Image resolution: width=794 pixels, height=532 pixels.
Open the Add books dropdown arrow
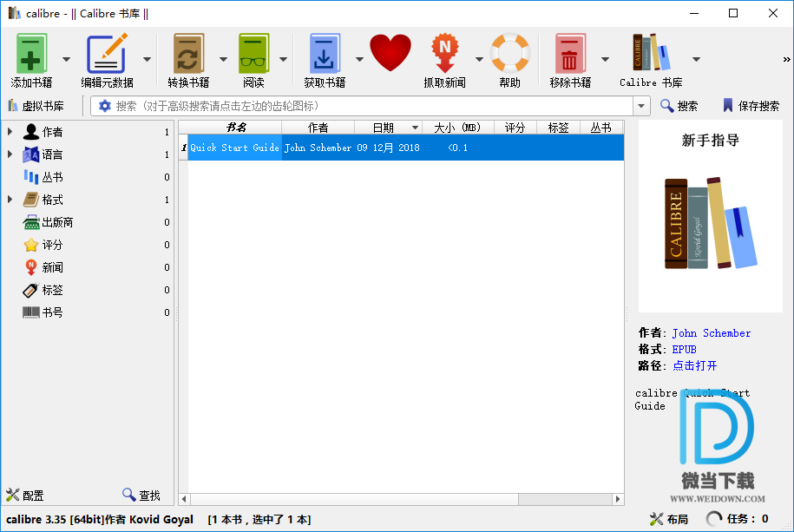pyautogui.click(x=67, y=59)
